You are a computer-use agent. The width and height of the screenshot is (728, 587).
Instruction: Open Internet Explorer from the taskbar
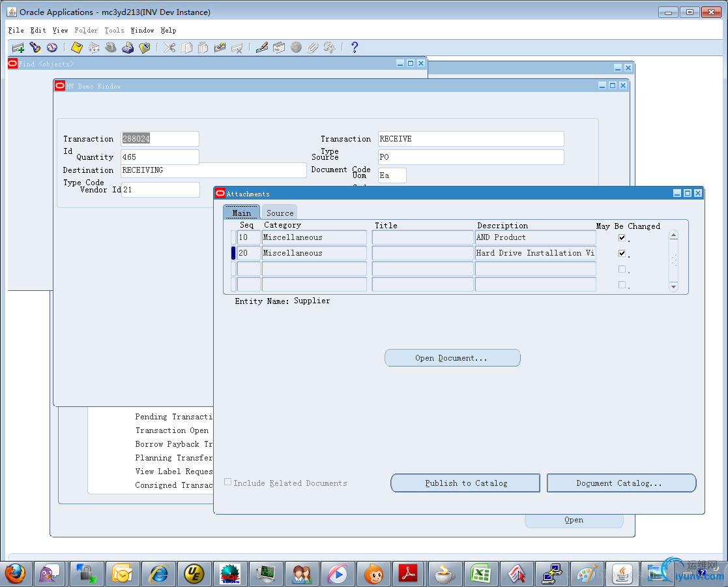pyautogui.click(x=159, y=574)
